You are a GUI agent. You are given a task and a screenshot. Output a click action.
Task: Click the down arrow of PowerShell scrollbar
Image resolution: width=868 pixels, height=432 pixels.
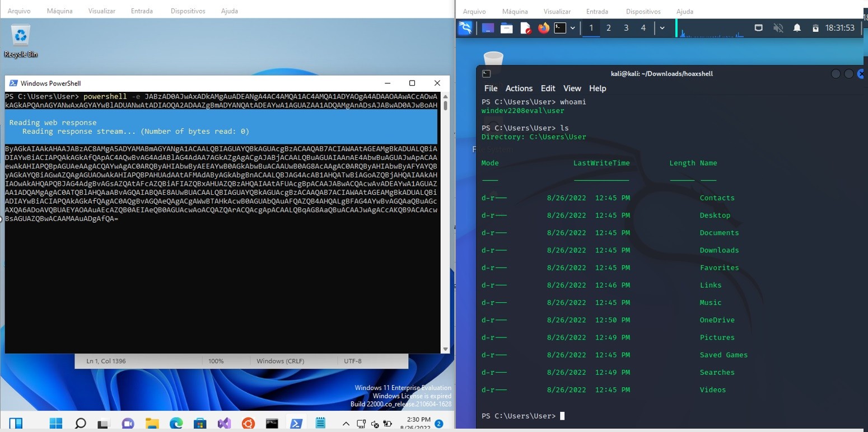point(445,349)
